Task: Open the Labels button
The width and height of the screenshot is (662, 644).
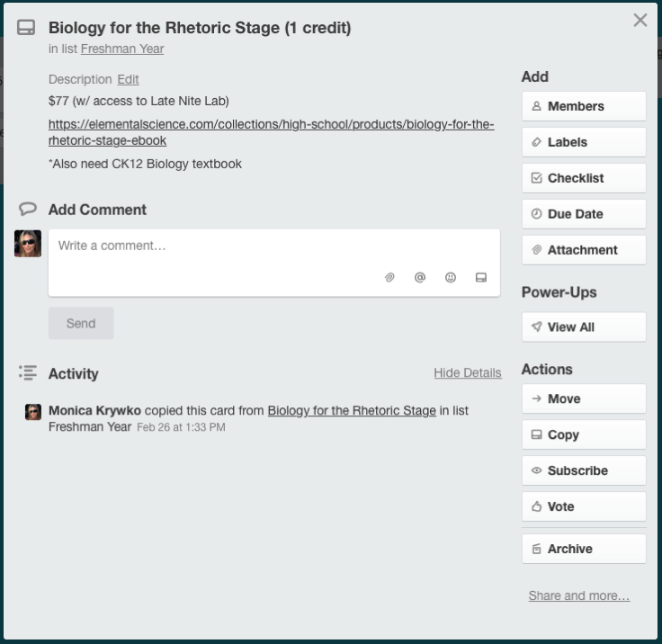Action: tap(584, 142)
